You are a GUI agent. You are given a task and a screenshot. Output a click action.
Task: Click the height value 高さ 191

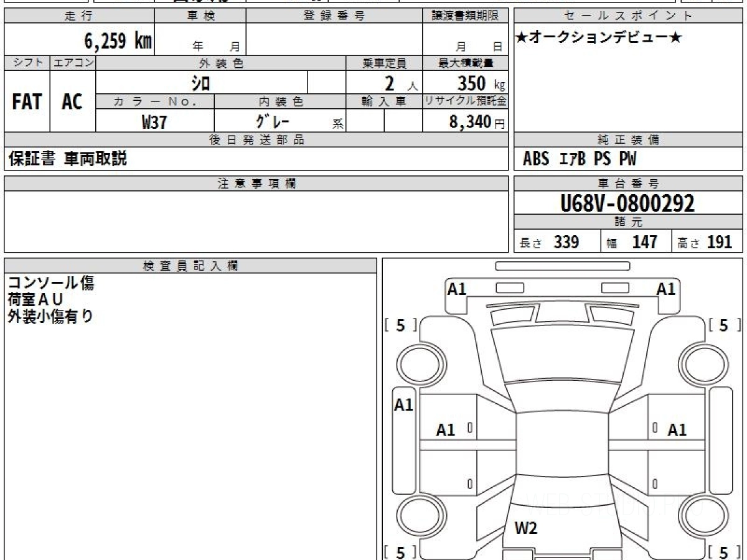705,242
